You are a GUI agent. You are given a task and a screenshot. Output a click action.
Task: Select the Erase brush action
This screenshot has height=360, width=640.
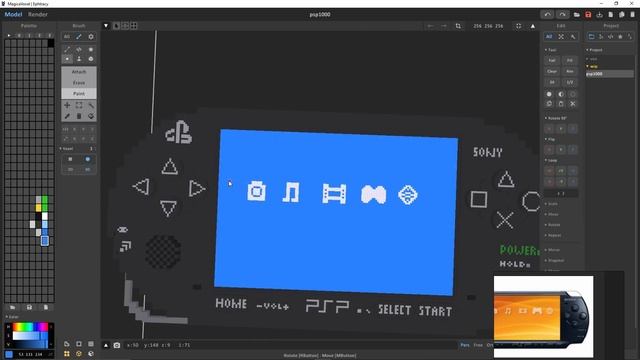click(79, 83)
